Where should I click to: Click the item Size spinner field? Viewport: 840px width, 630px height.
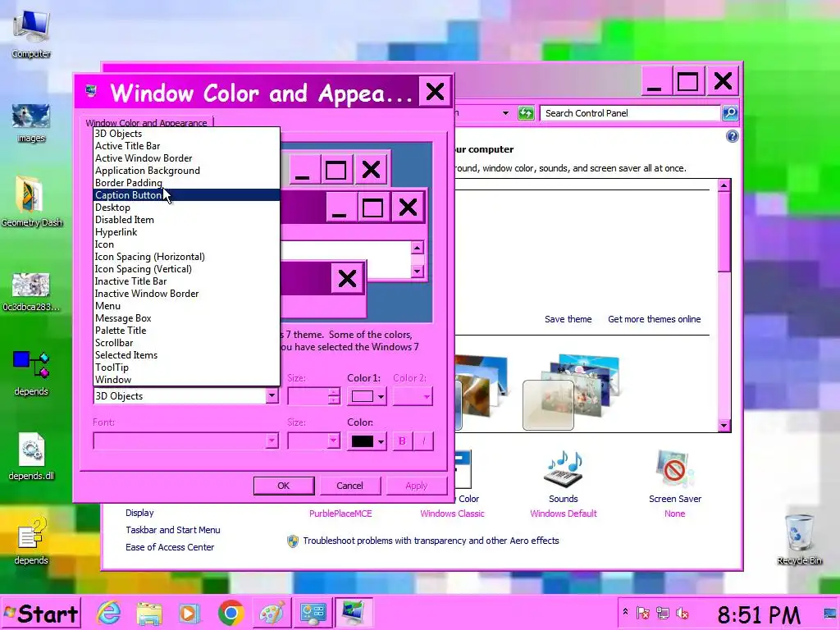308,396
